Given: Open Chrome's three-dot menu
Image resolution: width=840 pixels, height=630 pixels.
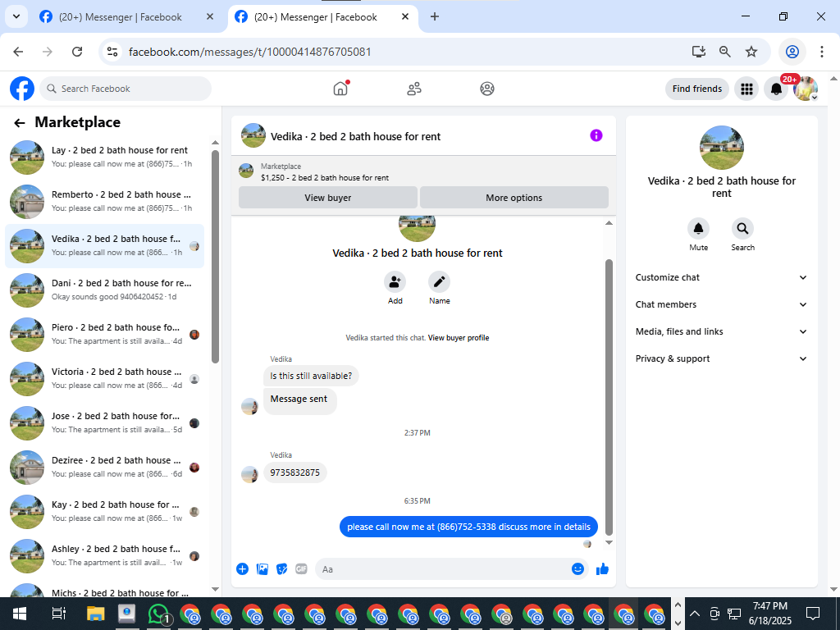Looking at the screenshot, I should (x=822, y=52).
